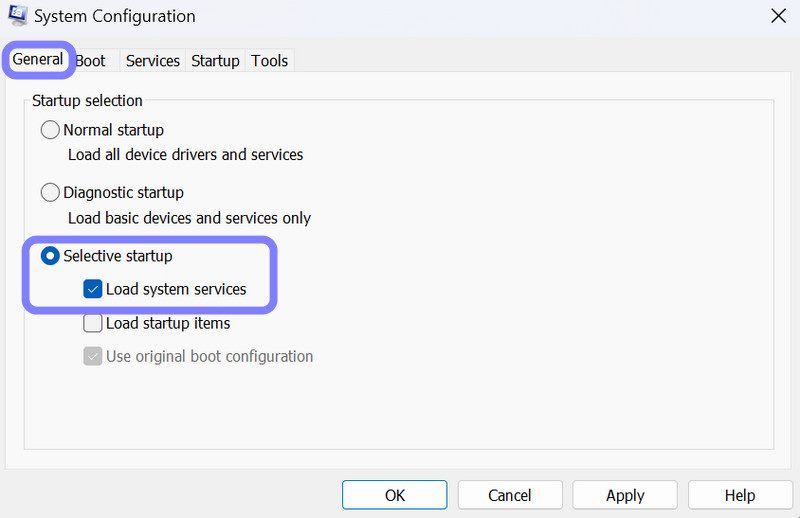800x518 pixels.
Task: Enable the Load startup items checkbox
Action: [93, 323]
